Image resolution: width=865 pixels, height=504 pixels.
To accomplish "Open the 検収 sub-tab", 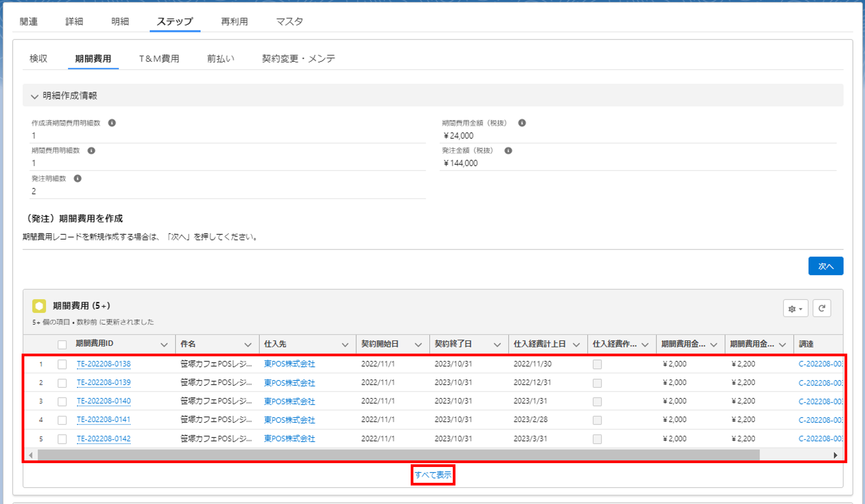I will (x=38, y=59).
